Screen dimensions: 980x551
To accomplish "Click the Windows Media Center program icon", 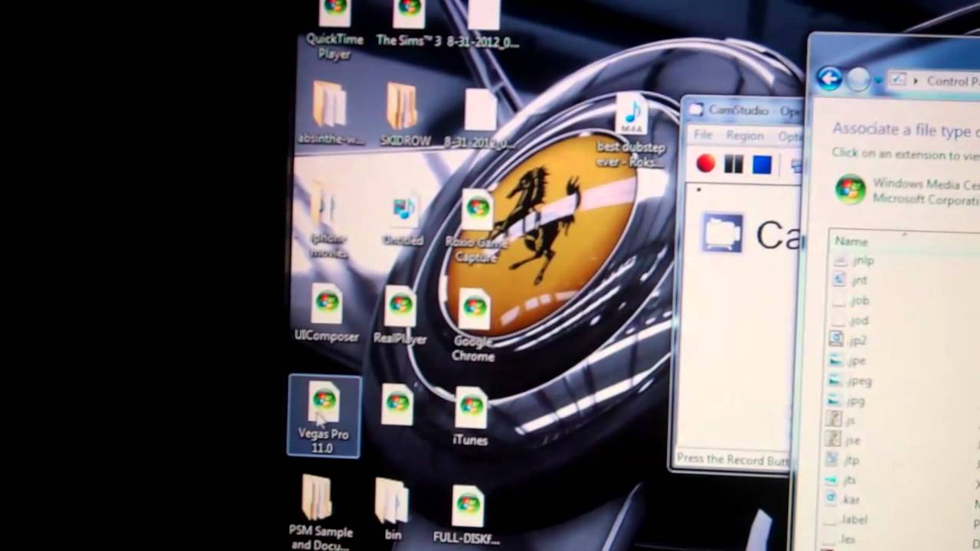I will coord(850,190).
